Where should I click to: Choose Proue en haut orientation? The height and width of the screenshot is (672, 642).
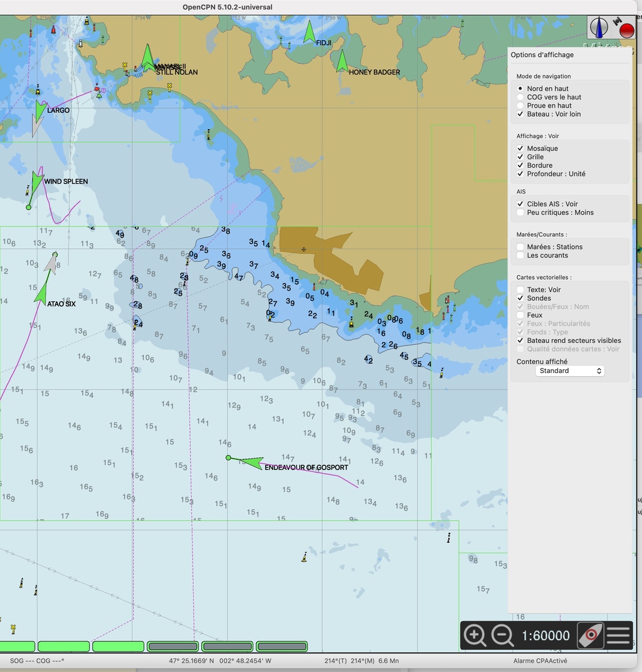520,106
